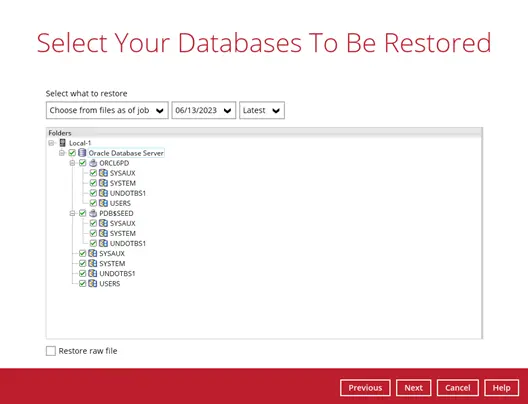The height and width of the screenshot is (404, 528).
Task: Collapse the Local-1 tree node
Action: 51,143
